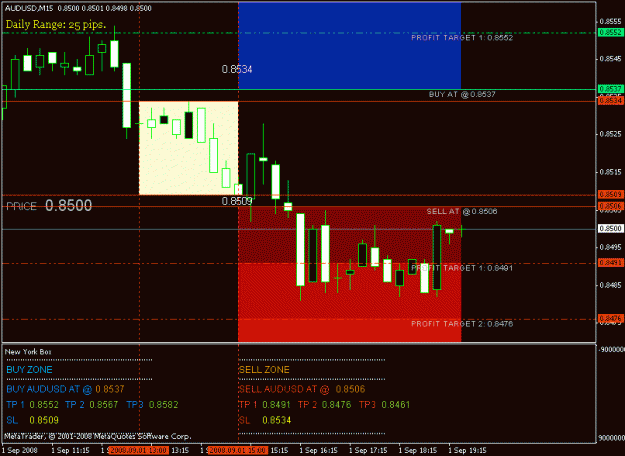Click the orange 0.8509 price axis tag
The width and height of the screenshot is (625, 456).
coord(610,195)
